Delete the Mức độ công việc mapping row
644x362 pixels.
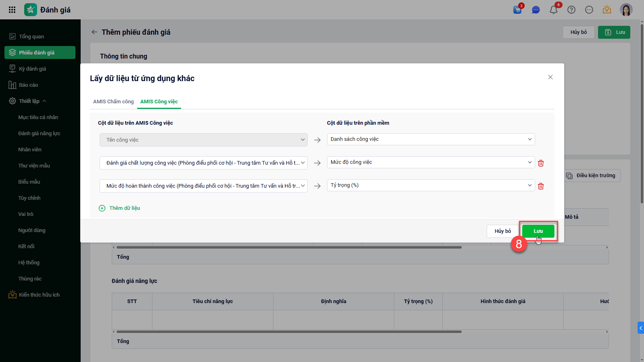(541, 163)
